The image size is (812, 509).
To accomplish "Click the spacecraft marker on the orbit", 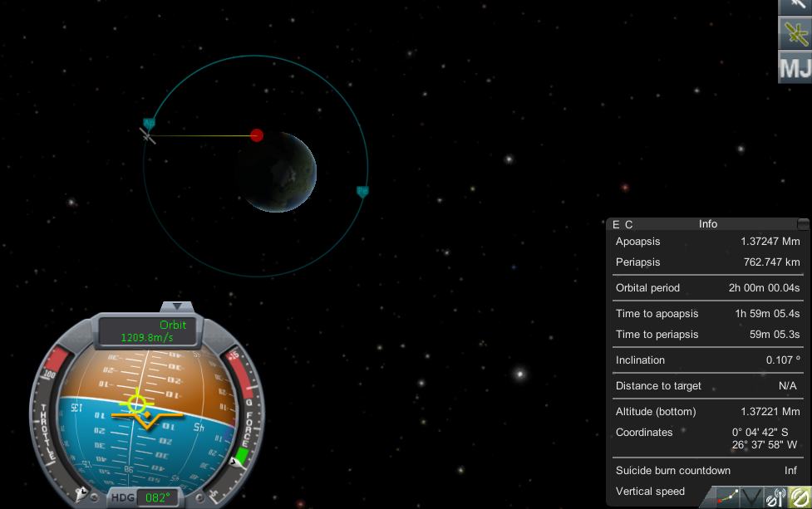I will tap(148, 135).
